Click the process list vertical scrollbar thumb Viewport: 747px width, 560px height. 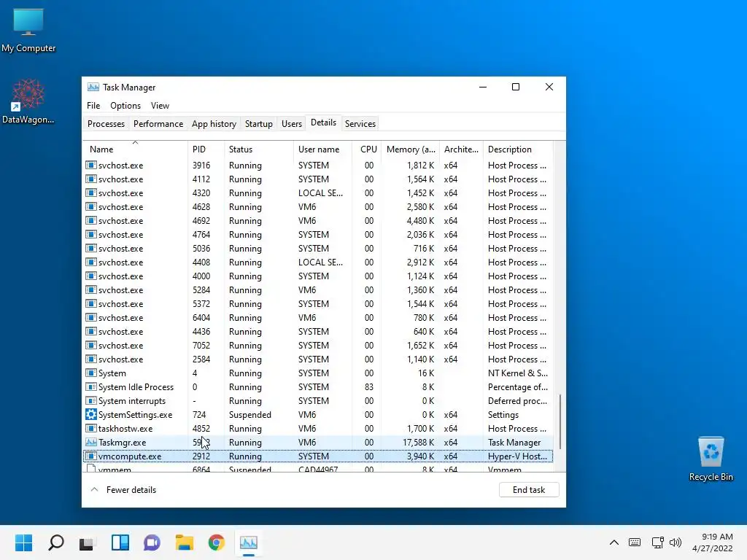pyautogui.click(x=560, y=421)
